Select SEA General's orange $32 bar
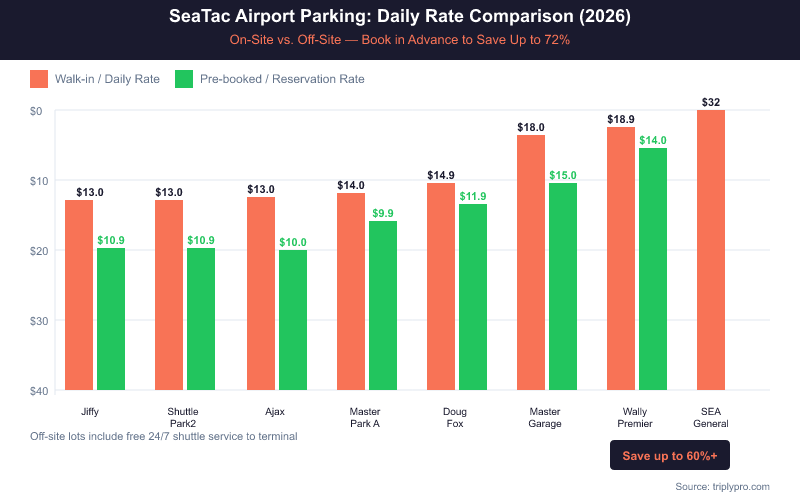Image resolution: width=800 pixels, height=500 pixels. (x=711, y=250)
